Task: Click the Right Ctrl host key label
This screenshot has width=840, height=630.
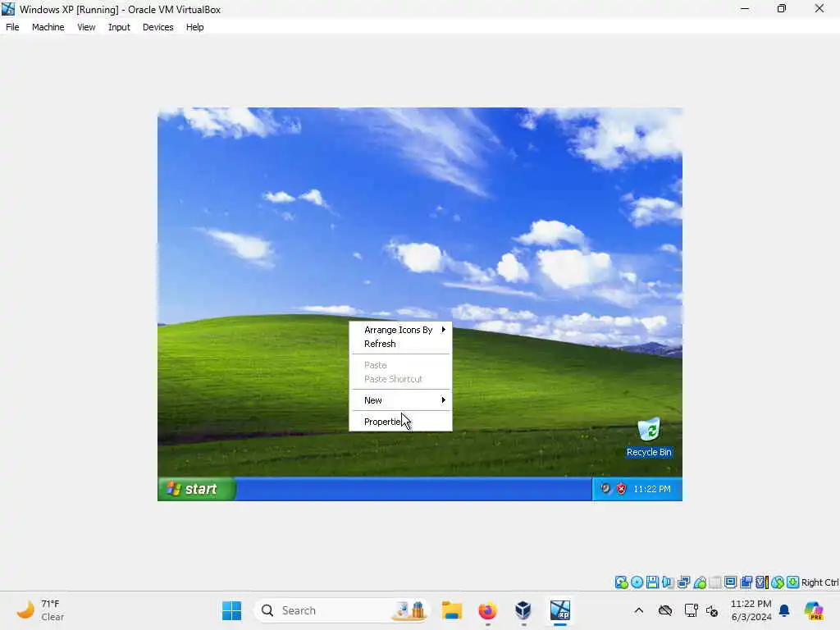Action: click(819, 582)
